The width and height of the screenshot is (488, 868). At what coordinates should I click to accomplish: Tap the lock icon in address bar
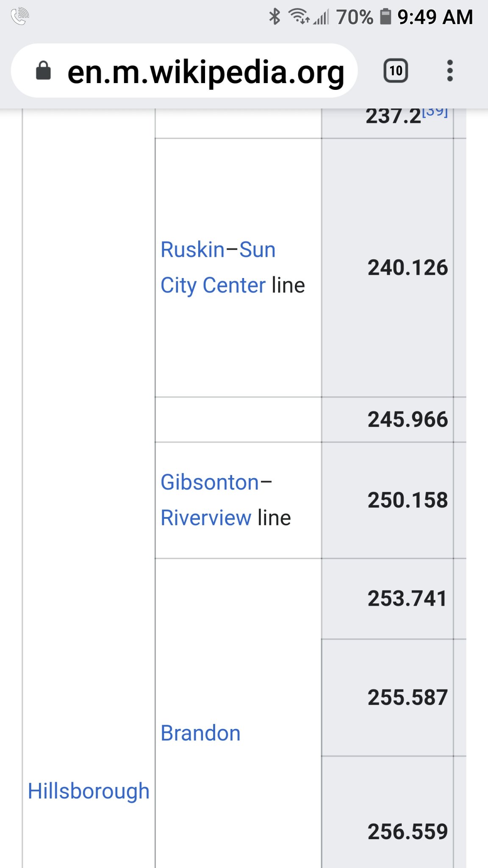pyautogui.click(x=43, y=70)
